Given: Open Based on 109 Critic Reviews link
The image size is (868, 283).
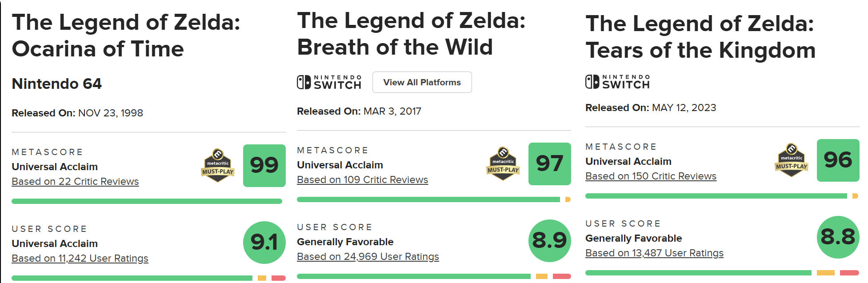Looking at the screenshot, I should (x=362, y=180).
